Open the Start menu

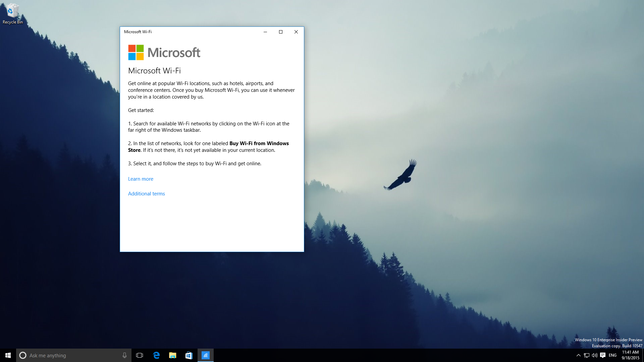pyautogui.click(x=8, y=355)
